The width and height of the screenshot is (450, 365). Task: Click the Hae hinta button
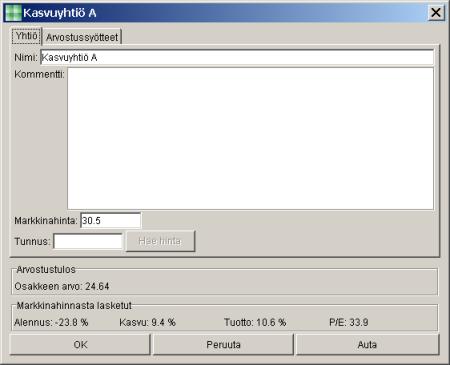160,241
